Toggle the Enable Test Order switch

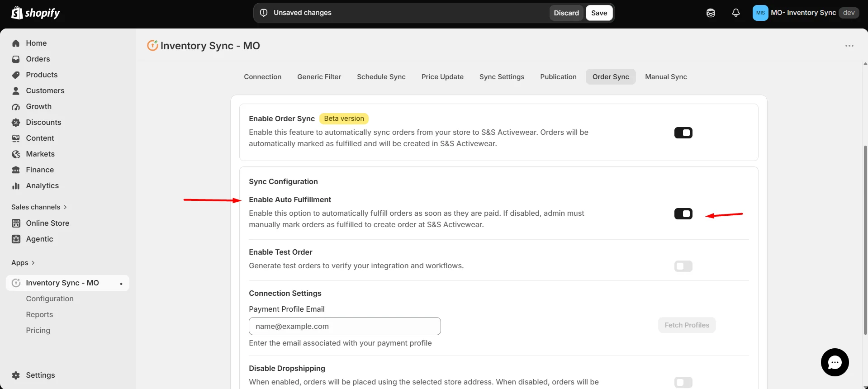(x=683, y=266)
